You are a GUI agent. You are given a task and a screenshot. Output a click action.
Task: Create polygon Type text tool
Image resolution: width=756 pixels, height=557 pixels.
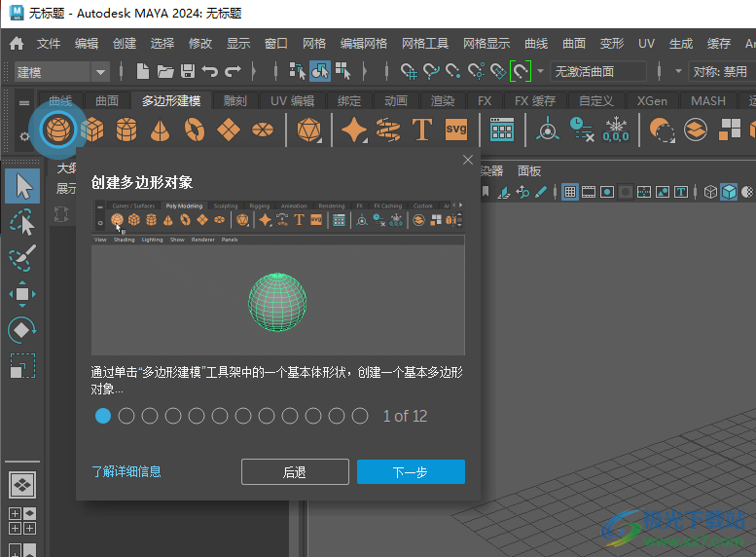[x=422, y=130]
